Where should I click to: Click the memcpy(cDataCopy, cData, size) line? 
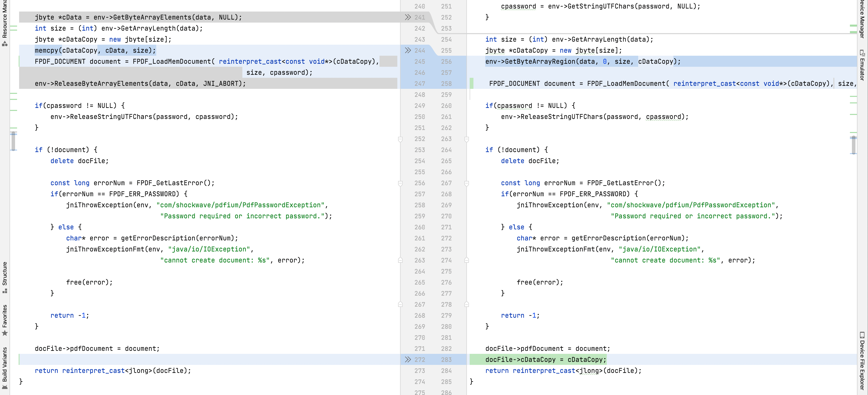coord(95,50)
